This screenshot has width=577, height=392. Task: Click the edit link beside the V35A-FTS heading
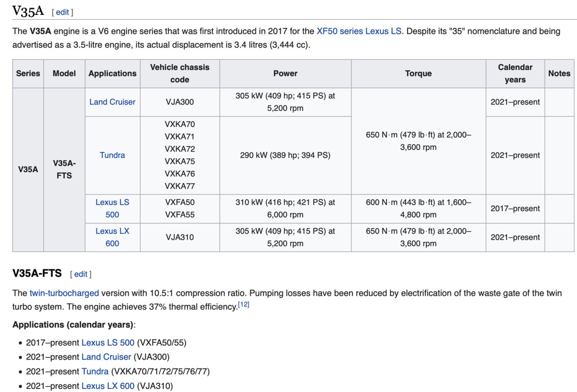click(x=81, y=274)
